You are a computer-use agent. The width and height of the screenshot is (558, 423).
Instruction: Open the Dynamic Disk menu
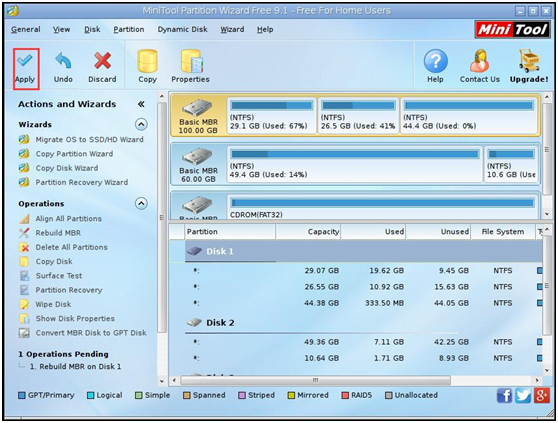pyautogui.click(x=183, y=30)
